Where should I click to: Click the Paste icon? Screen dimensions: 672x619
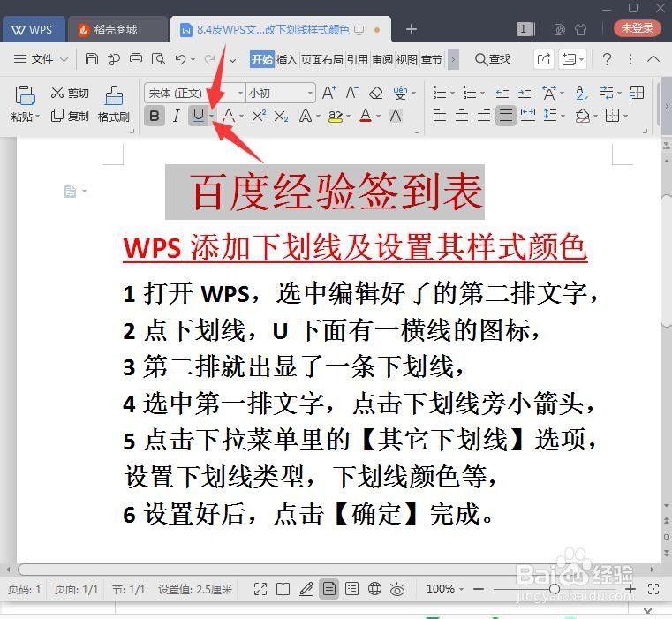pos(25,95)
